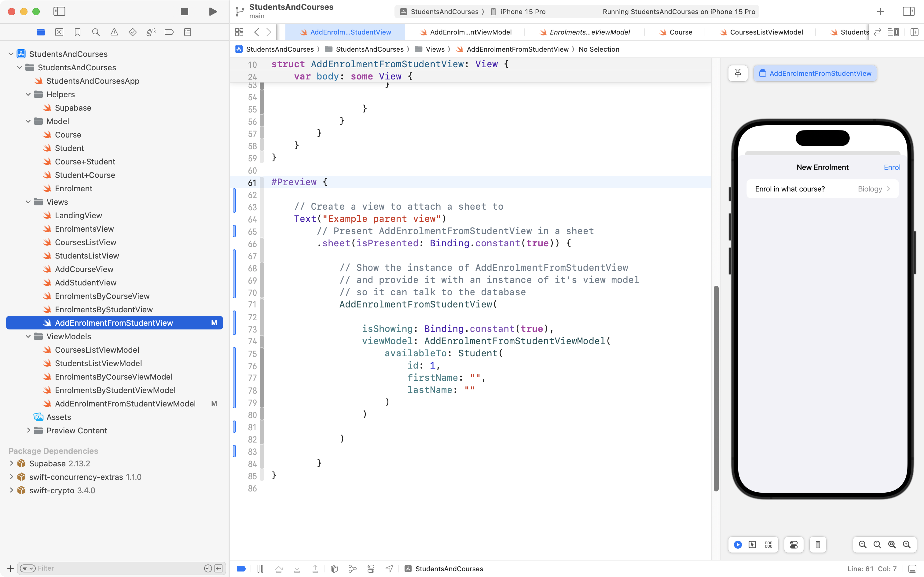This screenshot has height=577, width=924.
Task: Open the Find navigator magnifier icon
Action: (x=96, y=32)
